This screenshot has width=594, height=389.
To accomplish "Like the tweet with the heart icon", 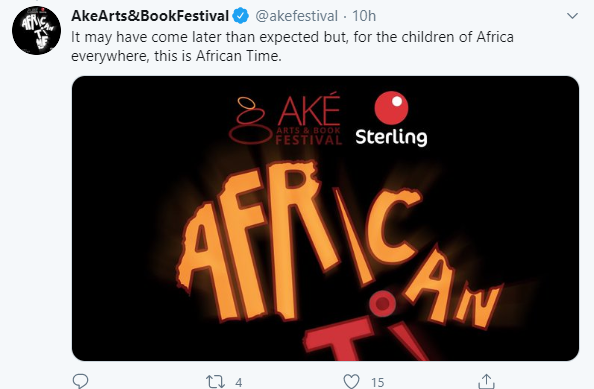I will coord(351,381).
